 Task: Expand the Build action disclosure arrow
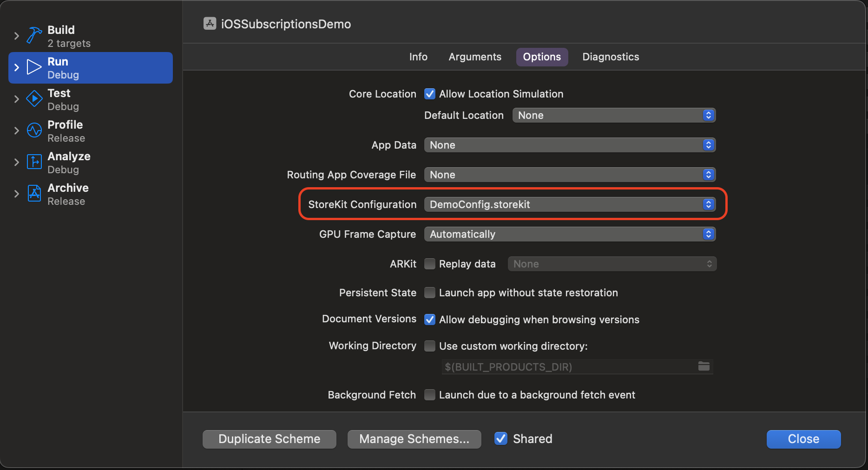(17, 36)
